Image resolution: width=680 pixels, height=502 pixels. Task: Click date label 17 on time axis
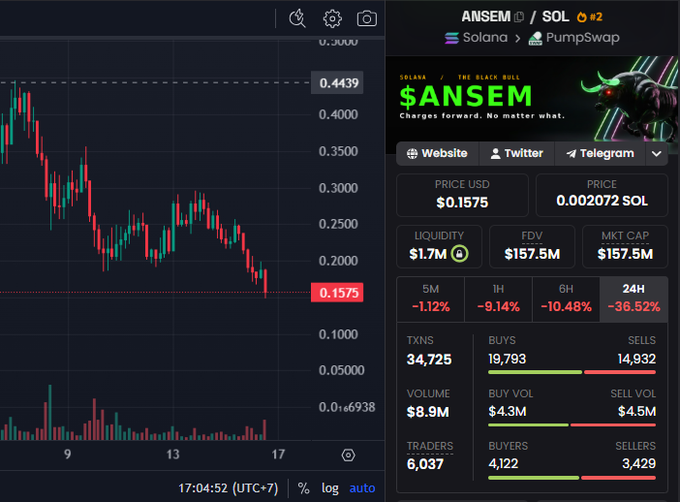(x=278, y=454)
